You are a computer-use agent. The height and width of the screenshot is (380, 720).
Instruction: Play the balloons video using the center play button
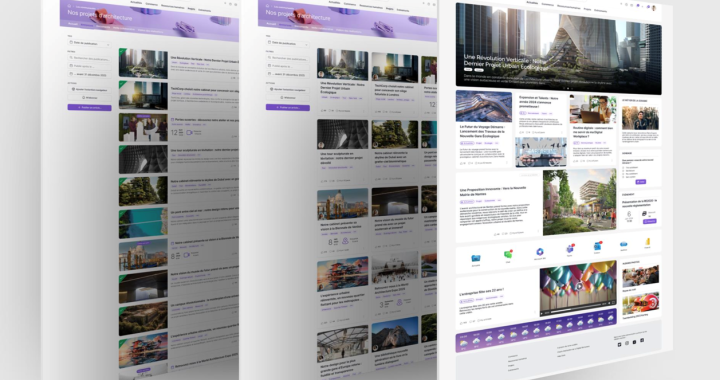tap(579, 286)
